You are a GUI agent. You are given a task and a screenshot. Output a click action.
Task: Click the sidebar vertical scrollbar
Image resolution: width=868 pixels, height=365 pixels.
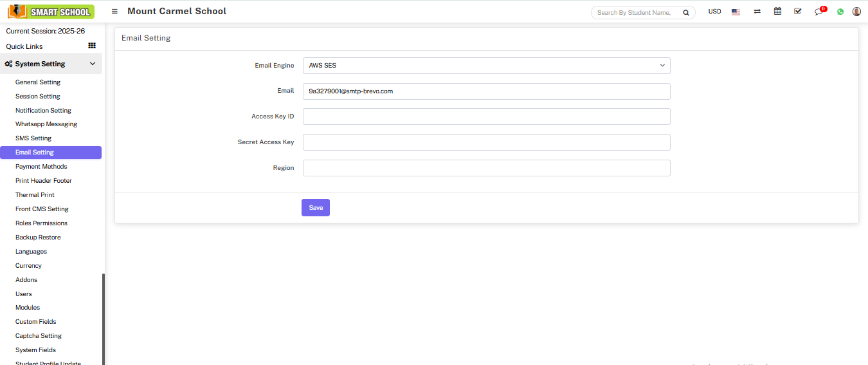tap(104, 319)
